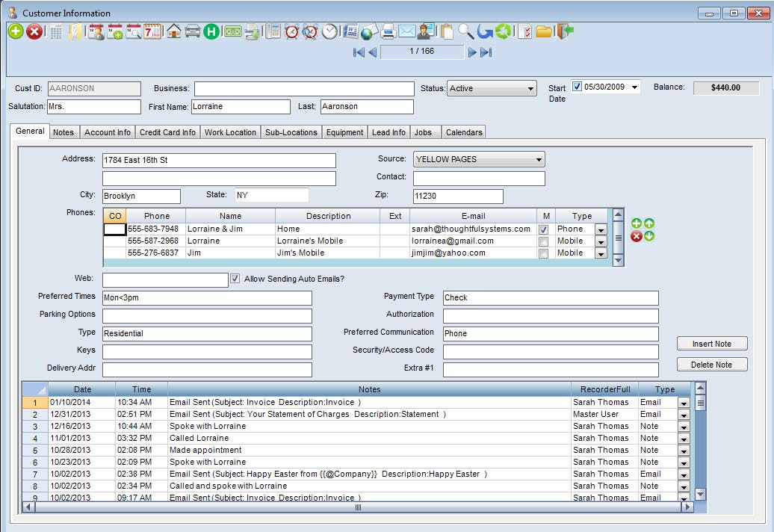Open the Type dropdown on Jim's Mobile row
This screenshot has width=774, height=532.
click(599, 253)
